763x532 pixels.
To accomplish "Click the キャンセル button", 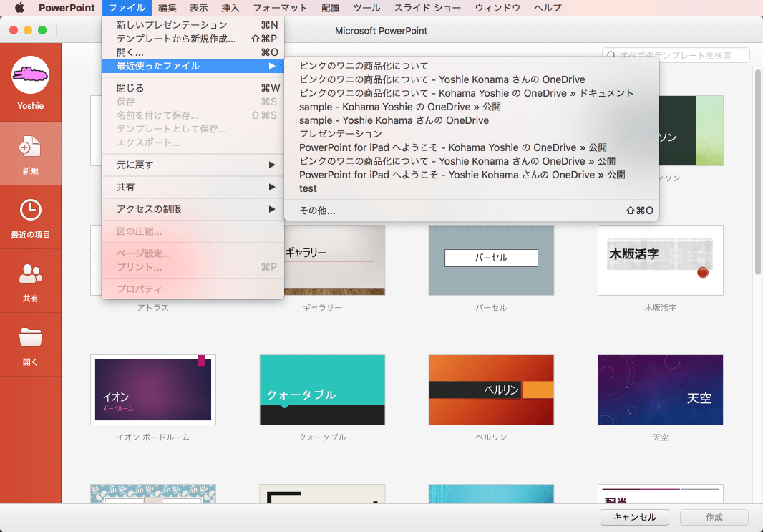I will click(x=635, y=517).
